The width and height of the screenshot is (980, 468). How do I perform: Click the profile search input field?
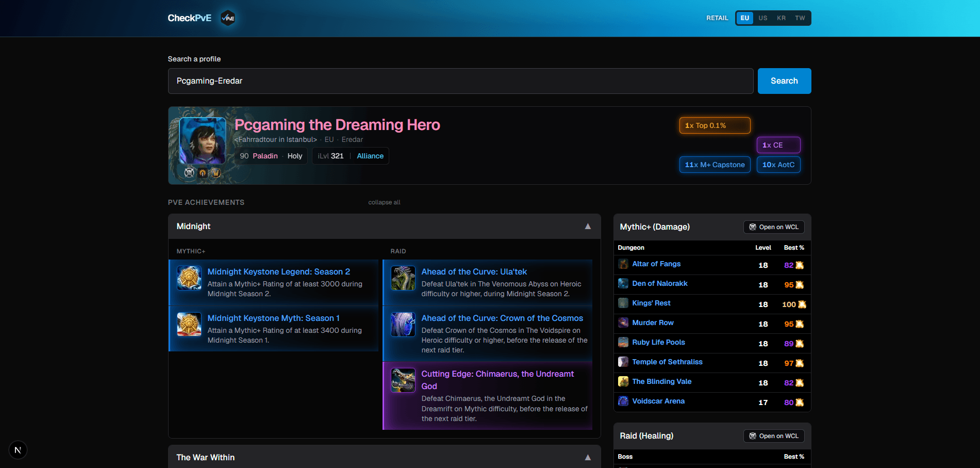click(x=460, y=81)
